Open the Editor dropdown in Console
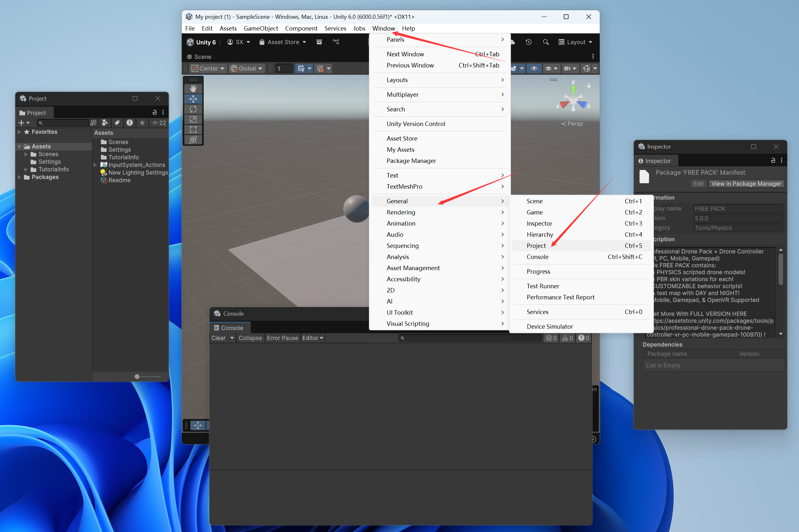 tap(313, 338)
